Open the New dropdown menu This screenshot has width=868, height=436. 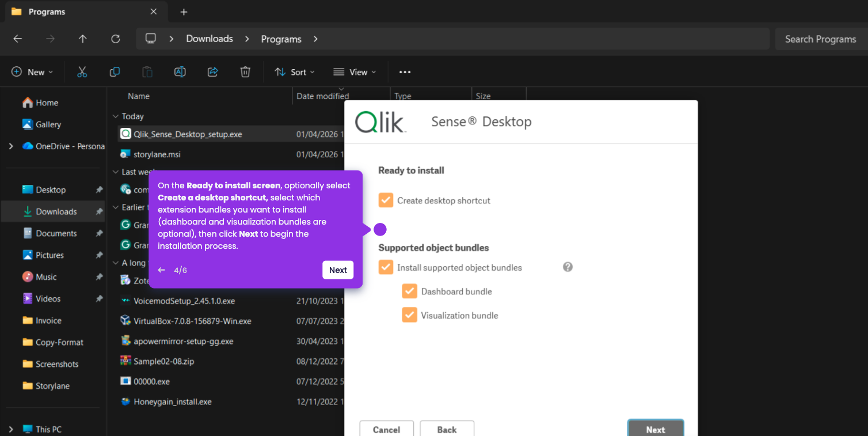[32, 72]
